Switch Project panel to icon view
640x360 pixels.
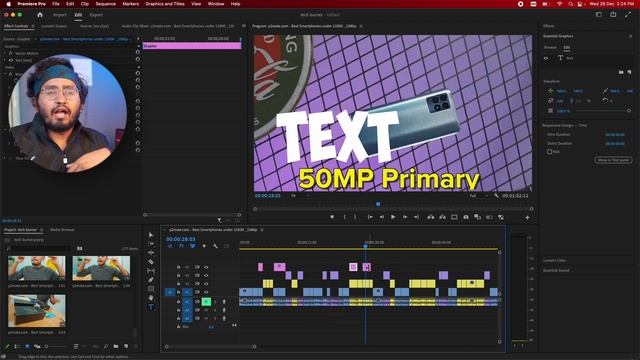(27, 346)
